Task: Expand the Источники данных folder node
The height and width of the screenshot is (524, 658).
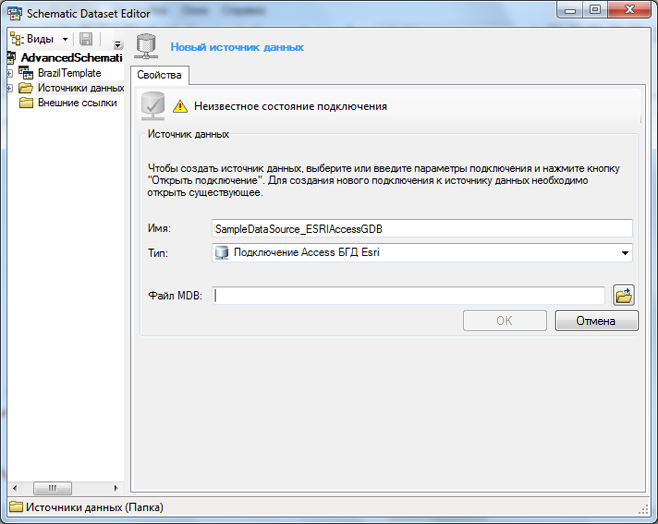Action: pyautogui.click(x=10, y=89)
